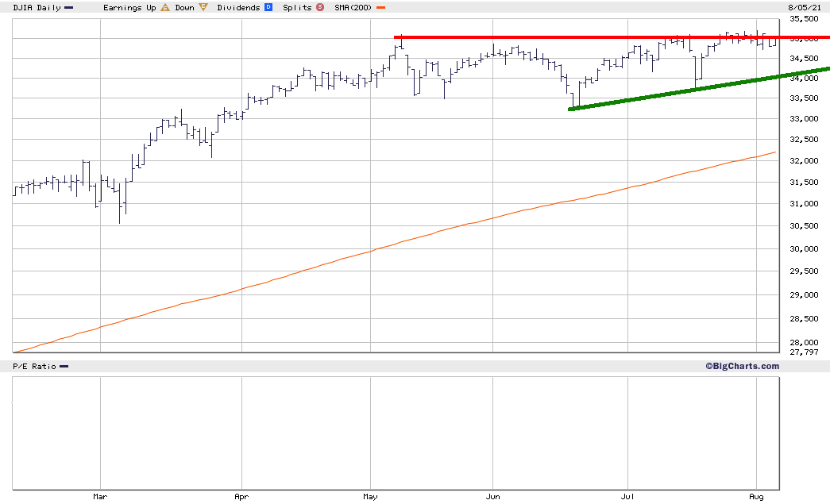The image size is (830, 504).
Task: Click the red Splits S legend icon
Action: tap(320, 7)
